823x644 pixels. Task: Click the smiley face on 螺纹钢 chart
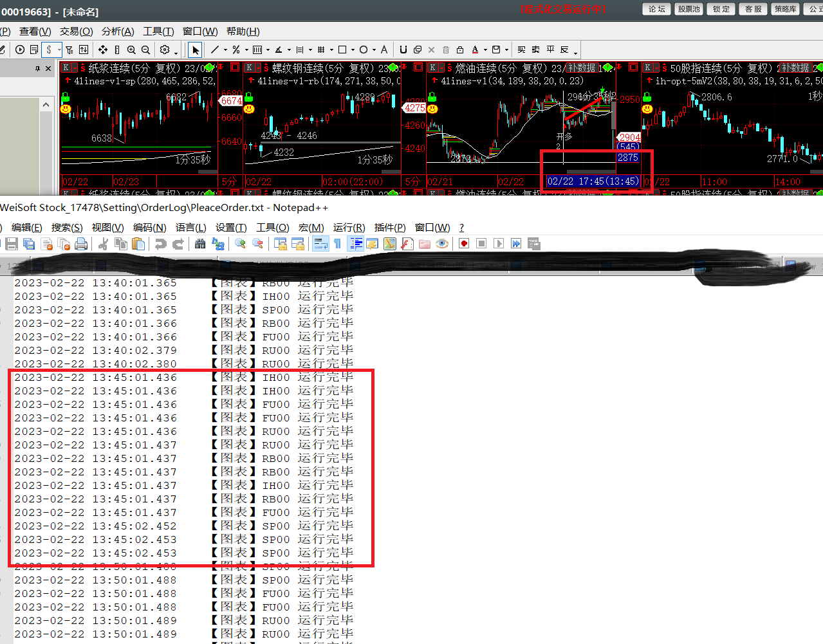pyautogui.click(x=249, y=109)
